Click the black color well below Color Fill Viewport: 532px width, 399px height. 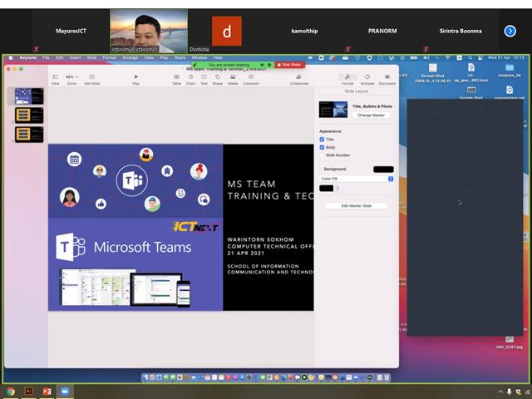click(x=327, y=189)
